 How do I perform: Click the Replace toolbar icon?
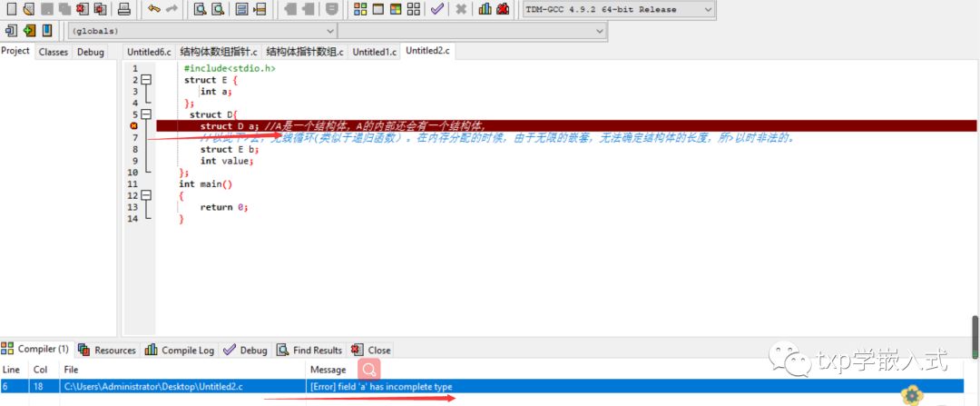pos(218,9)
